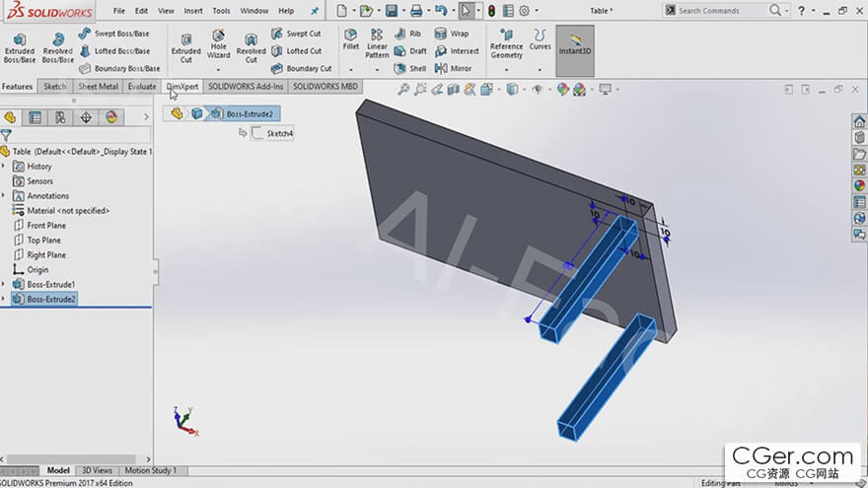Open the DimXpertManager tab icon
This screenshot has height=488, width=868.
click(86, 117)
